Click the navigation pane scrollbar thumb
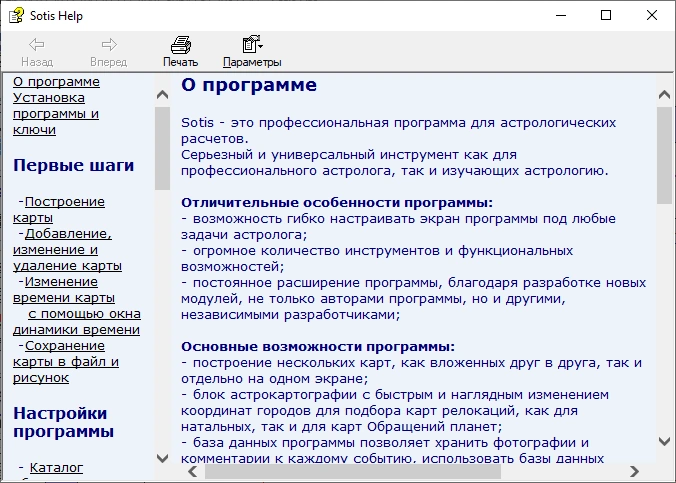Viewport: 676px width, 483px height. (163, 148)
